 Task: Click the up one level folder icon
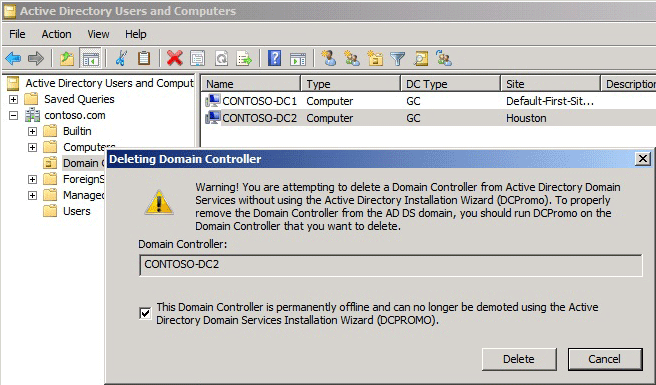(67, 58)
